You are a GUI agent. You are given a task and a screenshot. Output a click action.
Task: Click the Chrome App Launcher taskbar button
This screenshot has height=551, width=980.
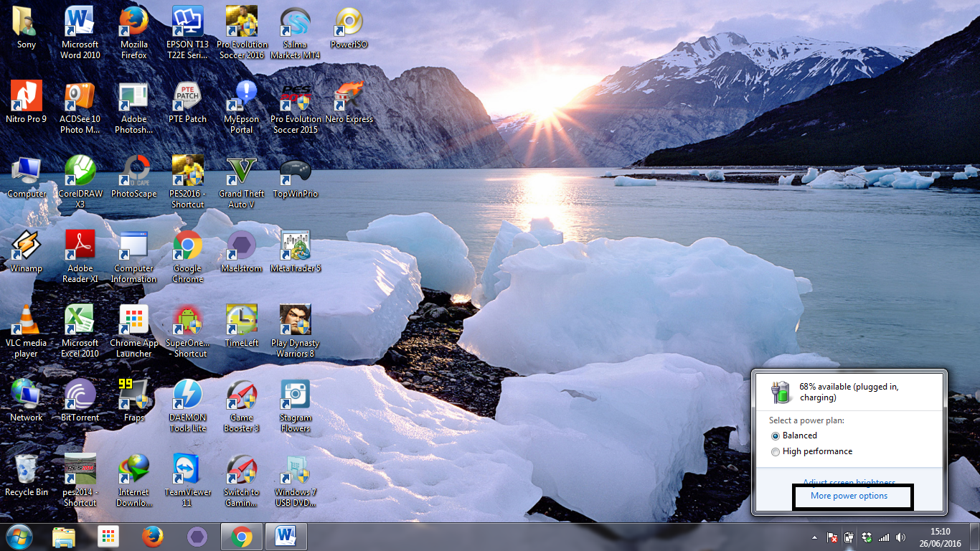[x=108, y=537]
